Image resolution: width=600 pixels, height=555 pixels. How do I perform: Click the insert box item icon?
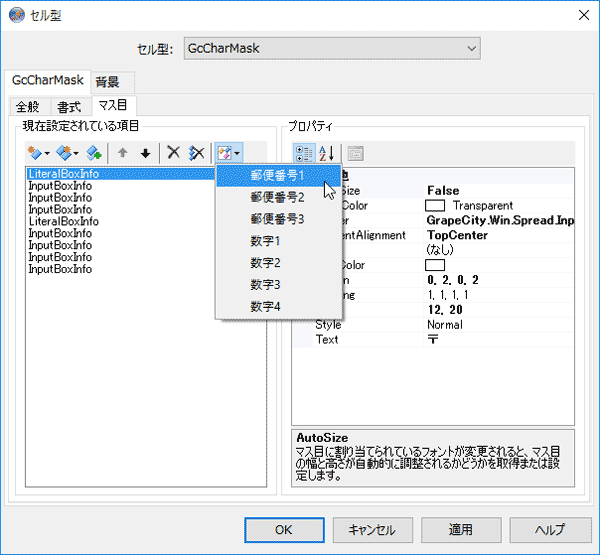click(x=64, y=153)
